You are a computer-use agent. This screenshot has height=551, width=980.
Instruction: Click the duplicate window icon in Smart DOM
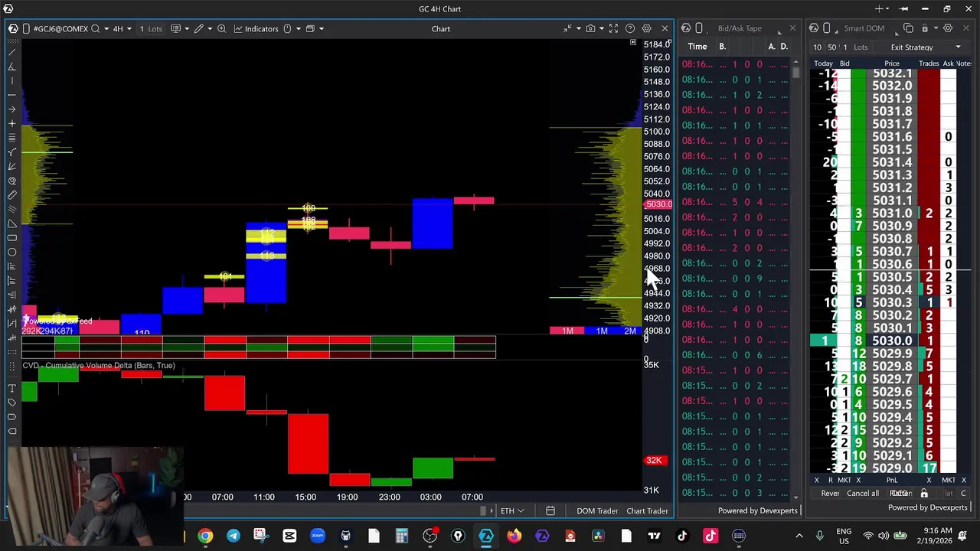click(x=908, y=28)
